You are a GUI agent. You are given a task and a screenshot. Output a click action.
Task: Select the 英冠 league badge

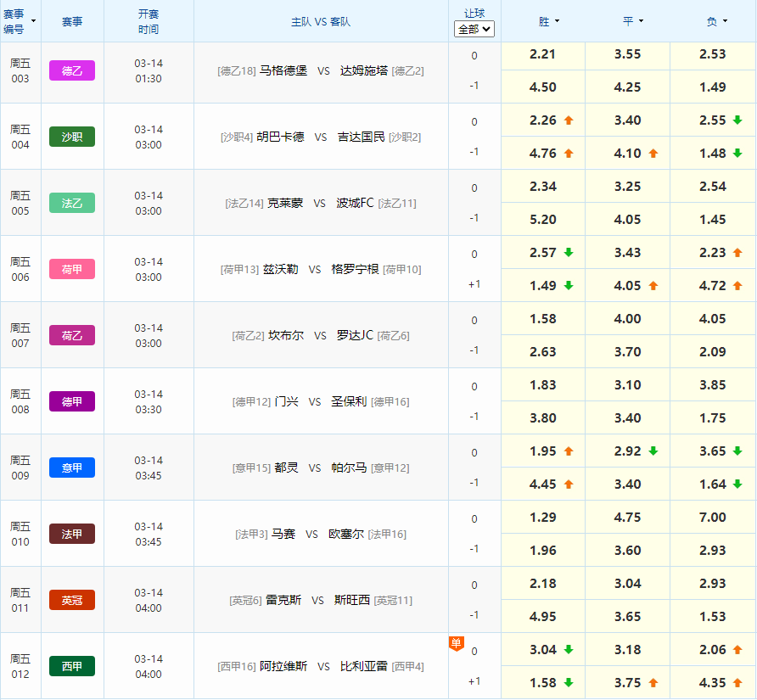[71, 600]
